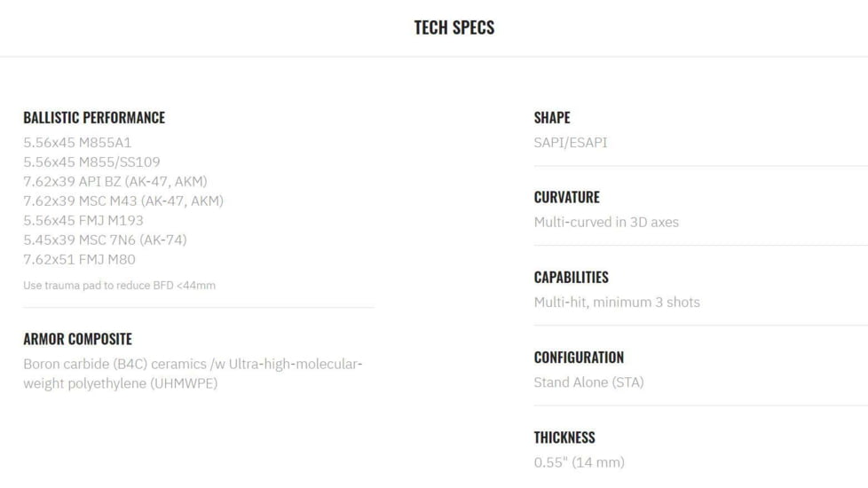Click the 7.62x39 API BZ entry
This screenshot has width=868, height=488.
(115, 181)
